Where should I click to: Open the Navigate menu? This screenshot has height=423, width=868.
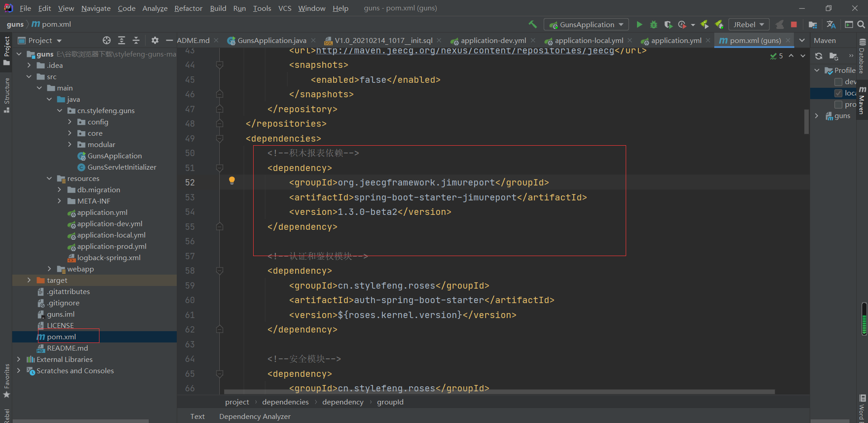click(x=96, y=8)
